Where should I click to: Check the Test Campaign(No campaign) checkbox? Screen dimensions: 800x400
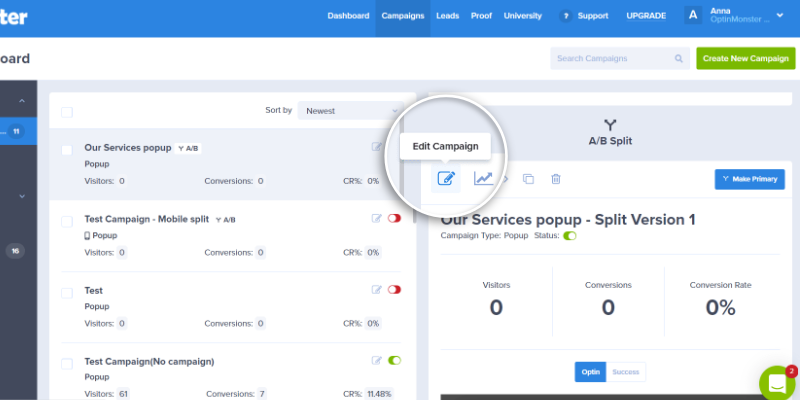67,364
